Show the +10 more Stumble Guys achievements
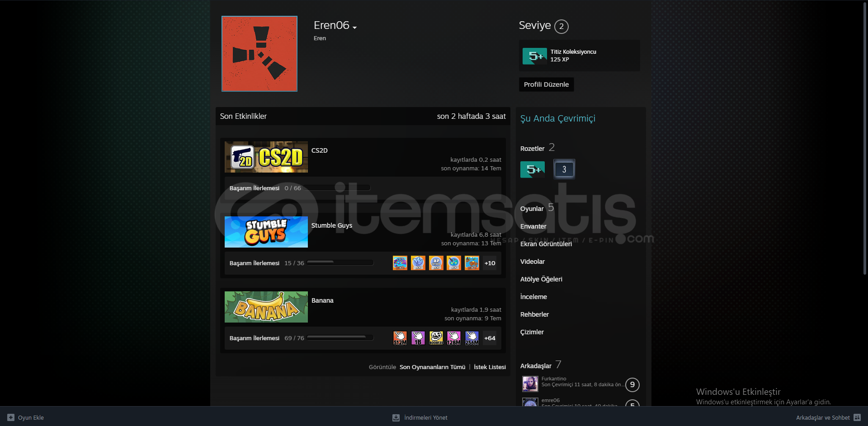 (490, 263)
